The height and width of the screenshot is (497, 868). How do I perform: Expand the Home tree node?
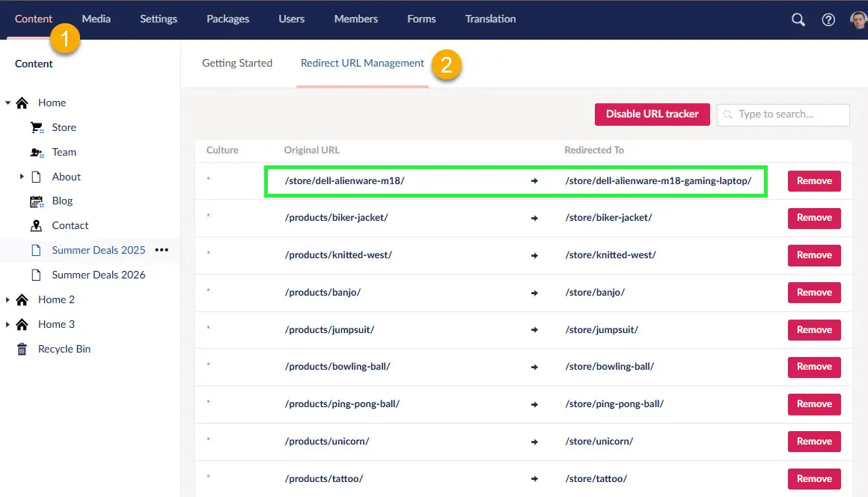7,103
